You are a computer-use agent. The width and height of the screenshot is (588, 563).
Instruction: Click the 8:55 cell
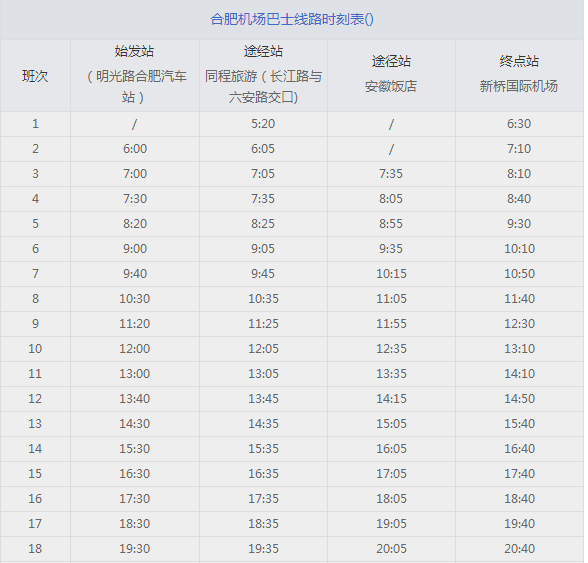391,224
